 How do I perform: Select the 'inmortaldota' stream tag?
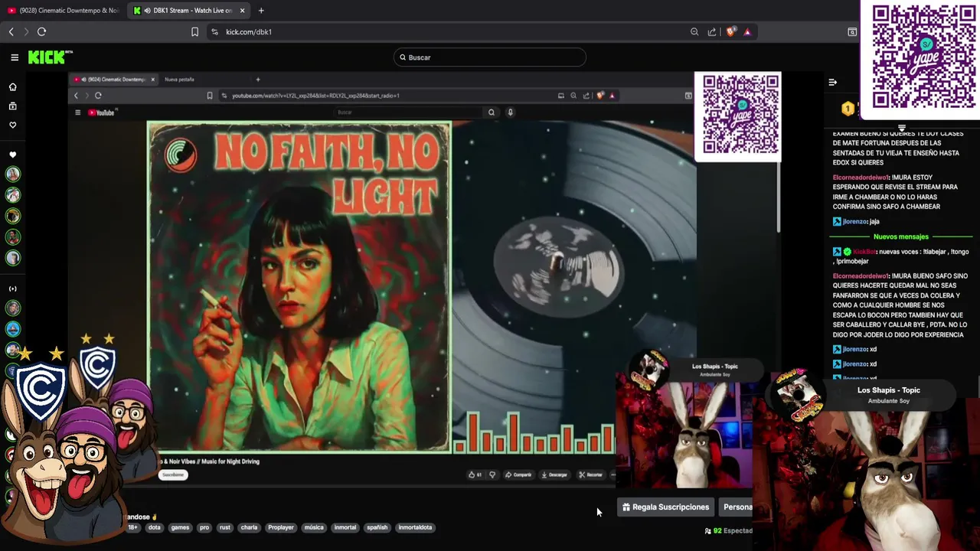[415, 527]
